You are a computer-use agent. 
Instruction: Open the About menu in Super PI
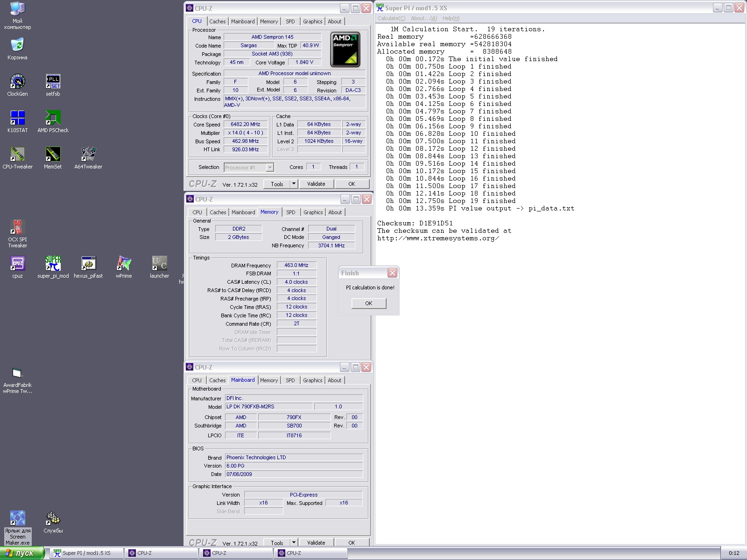coord(424,18)
